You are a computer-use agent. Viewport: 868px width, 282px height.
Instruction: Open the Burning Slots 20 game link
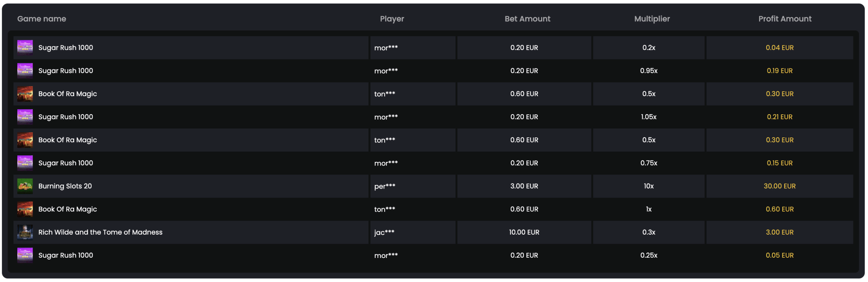[65, 186]
